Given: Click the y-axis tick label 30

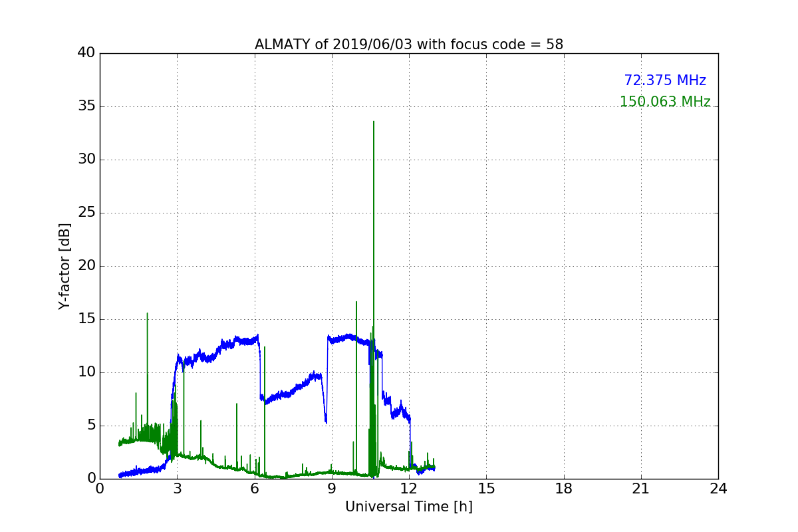Looking at the screenshot, I should [86, 160].
